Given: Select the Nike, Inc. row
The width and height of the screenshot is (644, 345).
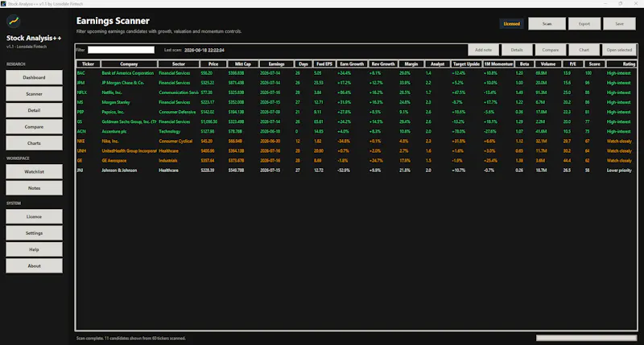Looking at the screenshot, I should [357, 141].
